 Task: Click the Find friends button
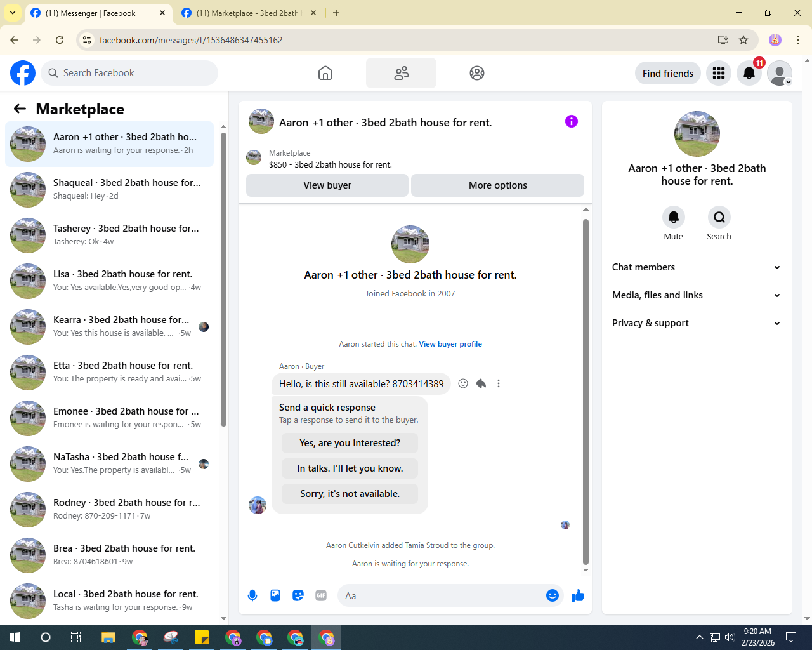point(668,73)
